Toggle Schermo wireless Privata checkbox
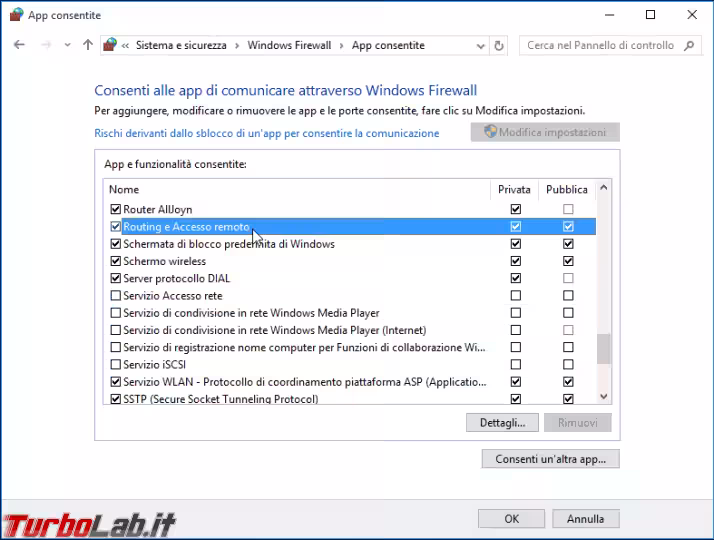This screenshot has width=714, height=540. (x=515, y=261)
